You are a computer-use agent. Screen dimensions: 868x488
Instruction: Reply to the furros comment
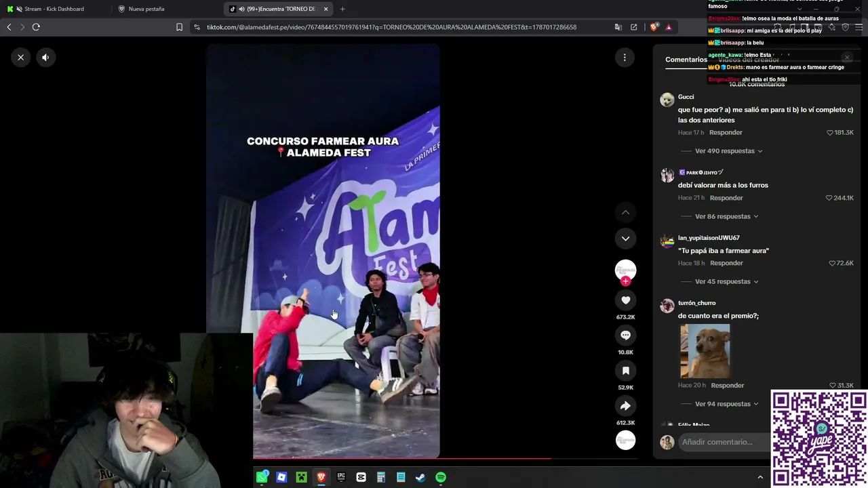tap(726, 198)
